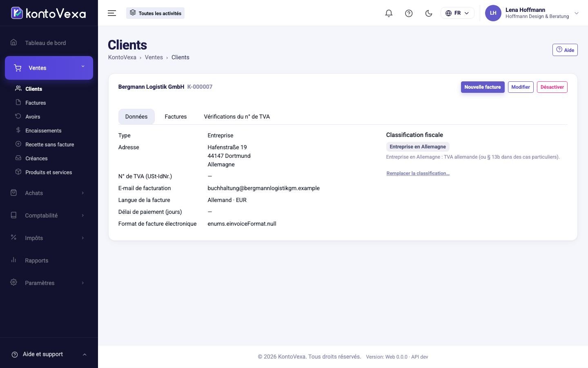Click the Désactiver button
This screenshot has width=588, height=368.
(x=552, y=87)
